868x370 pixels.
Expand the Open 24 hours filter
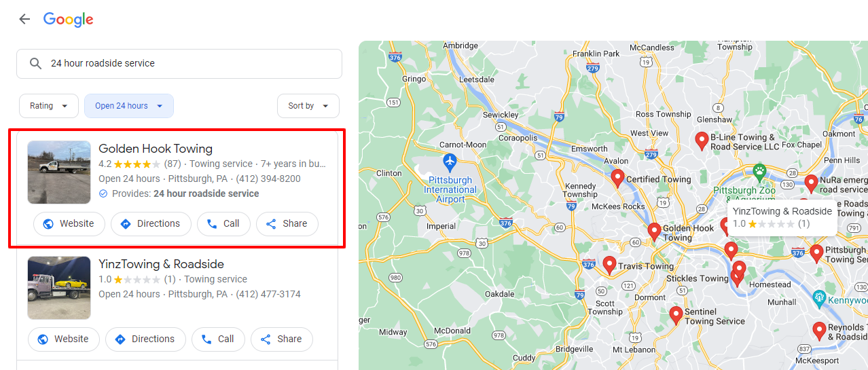coord(128,106)
